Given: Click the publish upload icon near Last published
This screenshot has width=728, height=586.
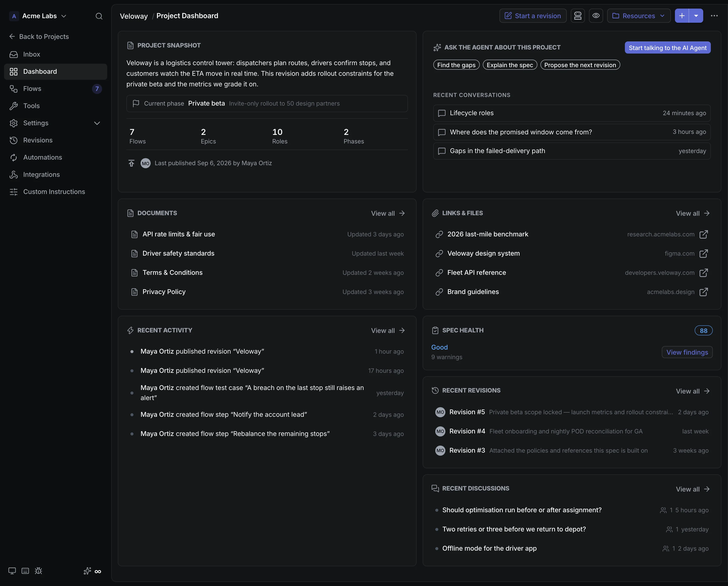Looking at the screenshot, I should (x=131, y=163).
